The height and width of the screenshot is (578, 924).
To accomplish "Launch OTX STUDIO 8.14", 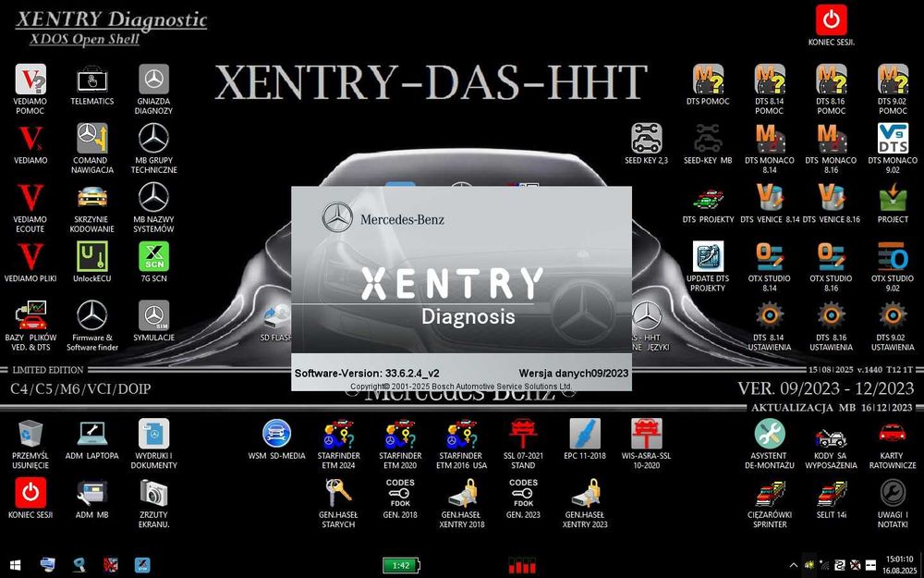I will 770,256.
